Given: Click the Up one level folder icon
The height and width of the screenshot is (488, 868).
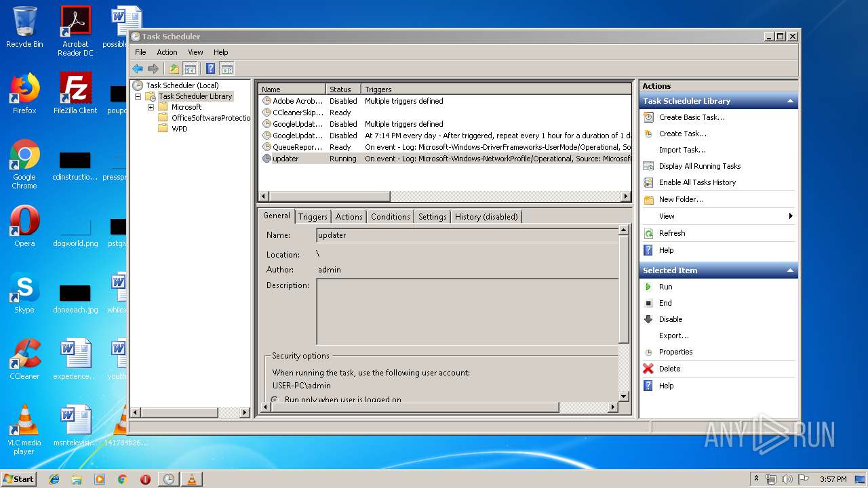Looking at the screenshot, I should click(174, 68).
